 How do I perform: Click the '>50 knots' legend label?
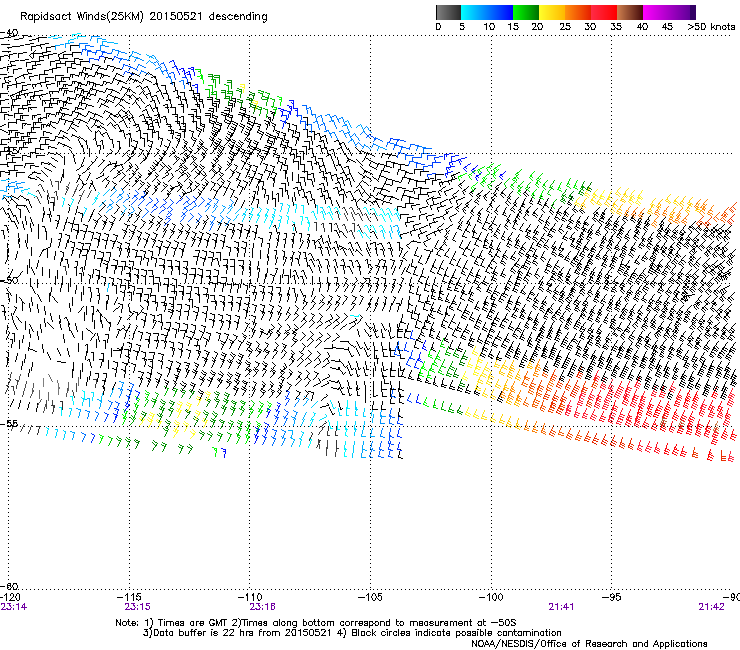(x=711, y=27)
